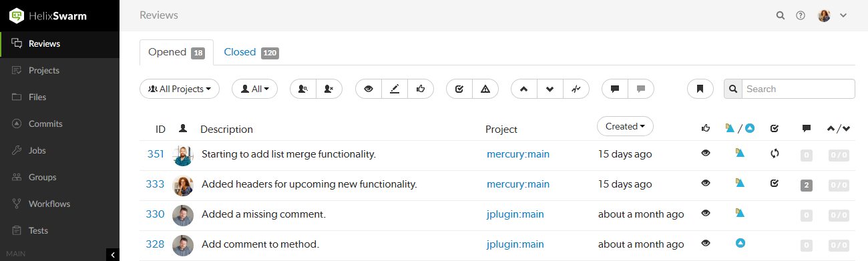This screenshot has width=868, height=261.
Task: Filter reviews by up-voted arrow icon
Action: [523, 89]
